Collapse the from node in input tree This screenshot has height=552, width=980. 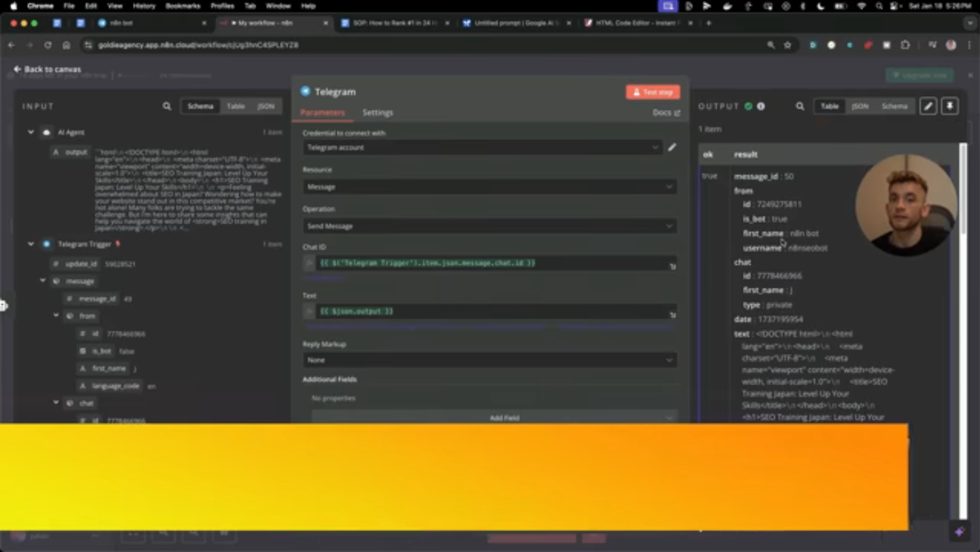[x=56, y=316]
